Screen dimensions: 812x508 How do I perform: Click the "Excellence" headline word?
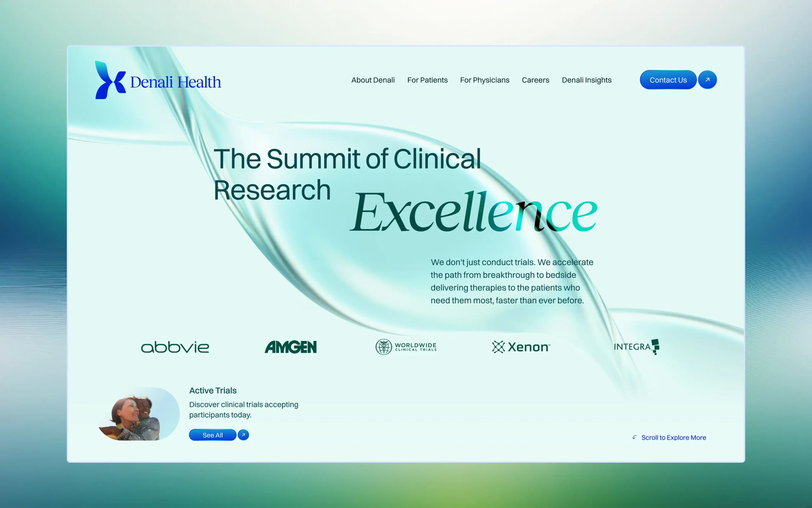[x=474, y=212]
